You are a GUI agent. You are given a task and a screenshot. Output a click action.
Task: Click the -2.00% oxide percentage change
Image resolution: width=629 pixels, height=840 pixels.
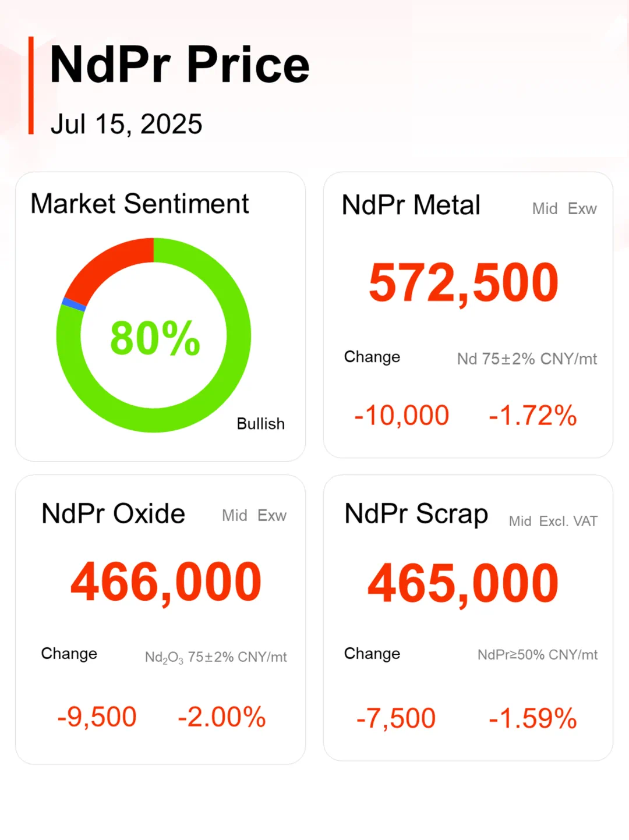click(x=221, y=717)
